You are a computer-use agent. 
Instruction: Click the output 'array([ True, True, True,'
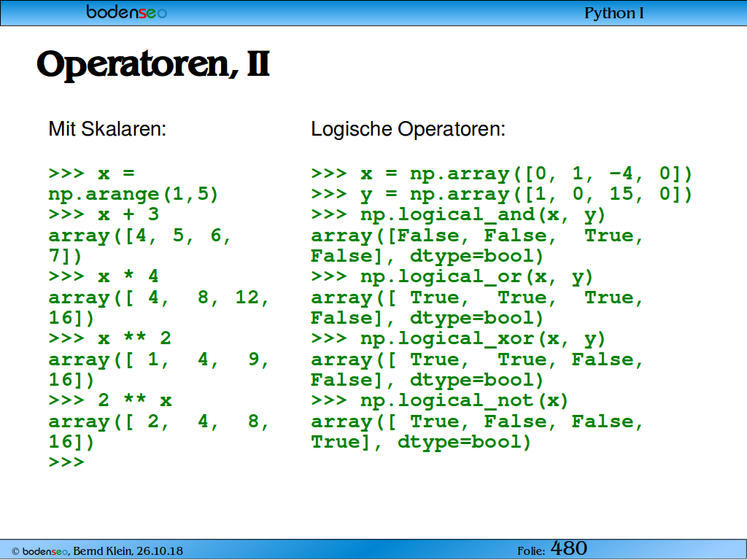pyautogui.click(x=477, y=297)
